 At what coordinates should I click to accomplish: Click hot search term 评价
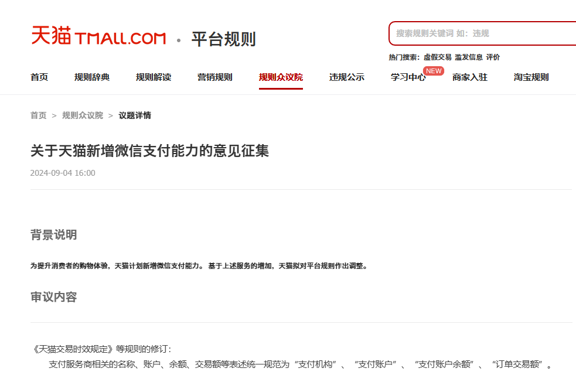(493, 57)
